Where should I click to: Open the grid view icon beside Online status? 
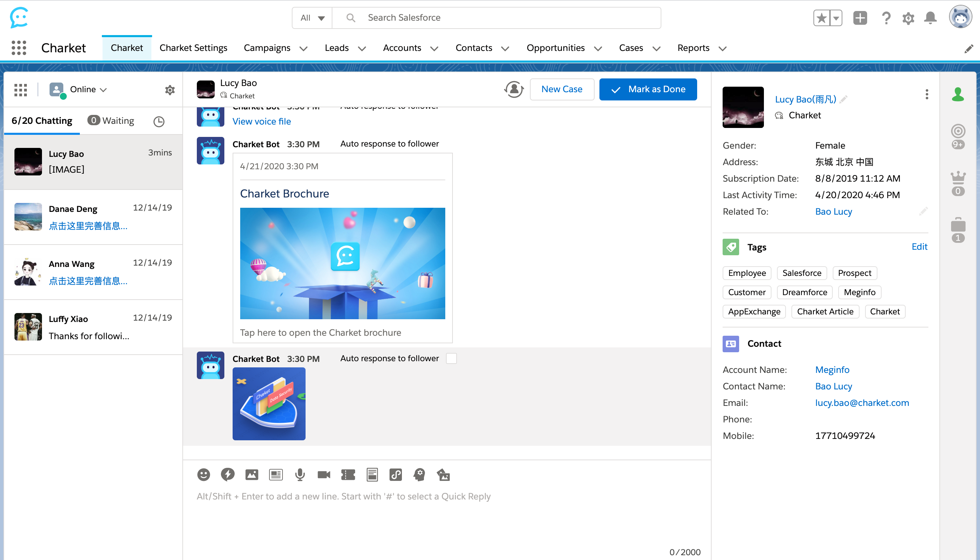click(x=21, y=90)
